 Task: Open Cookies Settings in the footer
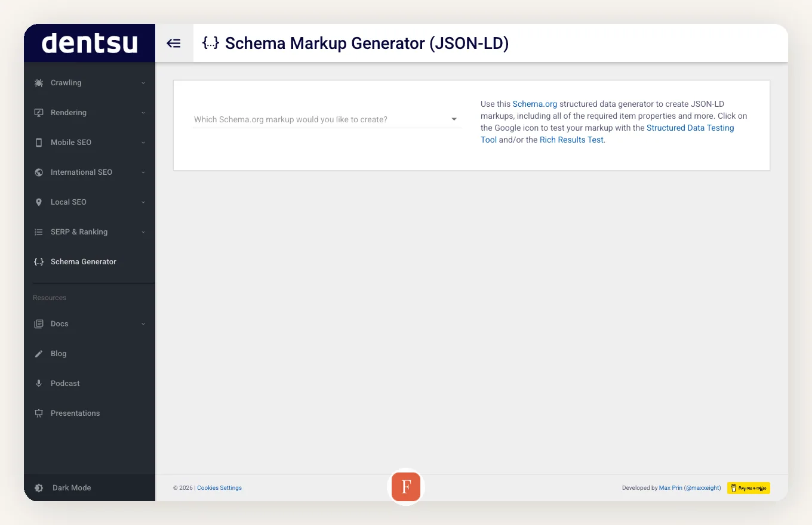point(219,488)
